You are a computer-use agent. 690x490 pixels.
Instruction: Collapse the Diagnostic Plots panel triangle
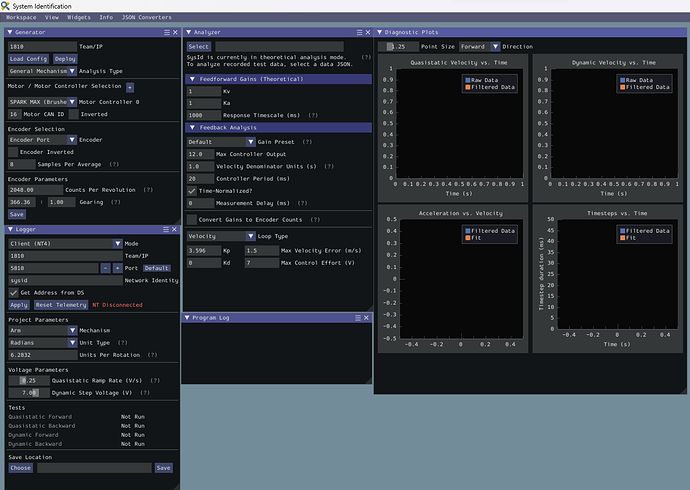click(380, 32)
